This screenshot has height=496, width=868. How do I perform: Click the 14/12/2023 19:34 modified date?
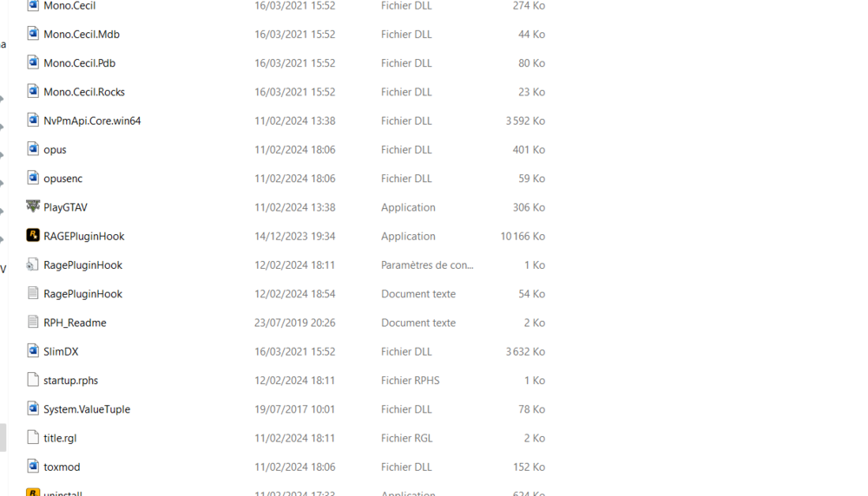(294, 236)
